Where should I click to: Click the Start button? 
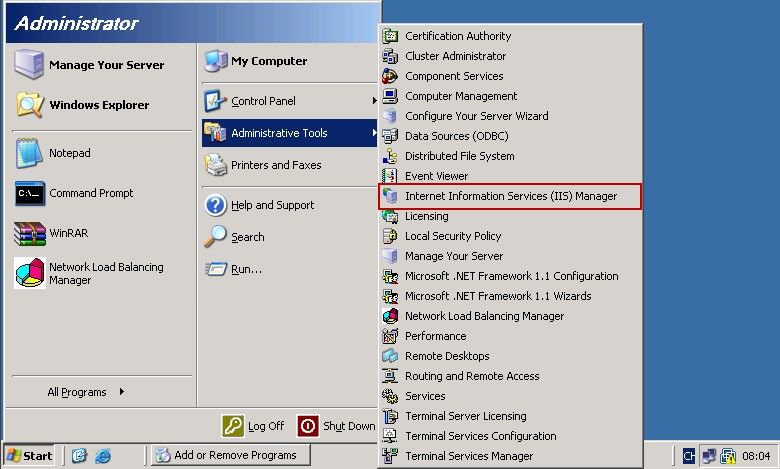(x=29, y=455)
